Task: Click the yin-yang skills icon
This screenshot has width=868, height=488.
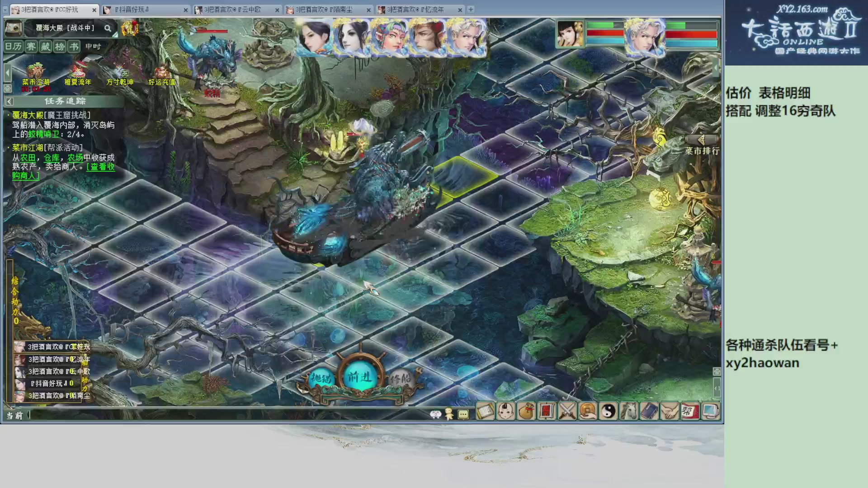Action: (609, 412)
